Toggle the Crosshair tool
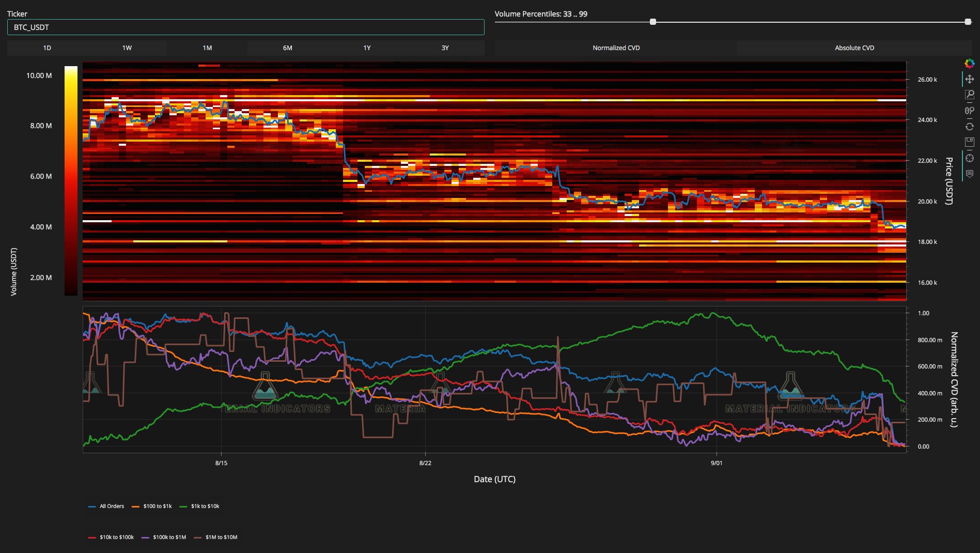 [x=969, y=158]
